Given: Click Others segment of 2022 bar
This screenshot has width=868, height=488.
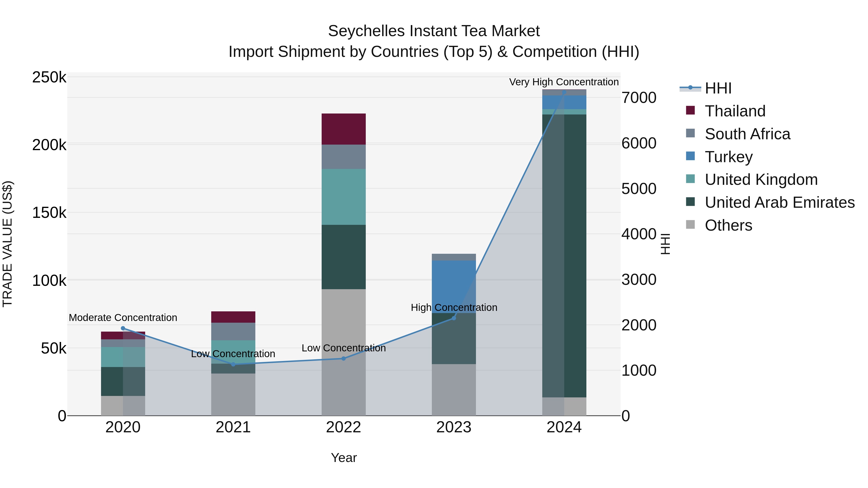Looking at the screenshot, I should click(343, 352).
